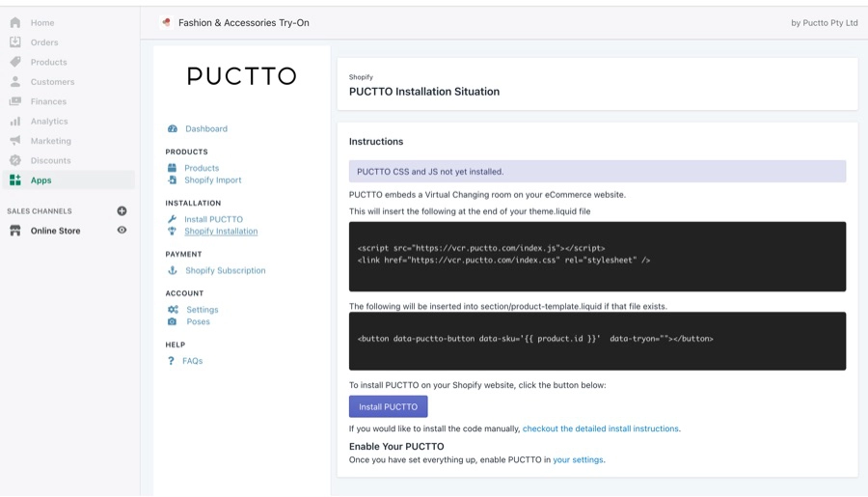Add a sales channel with plus icon

click(x=122, y=210)
